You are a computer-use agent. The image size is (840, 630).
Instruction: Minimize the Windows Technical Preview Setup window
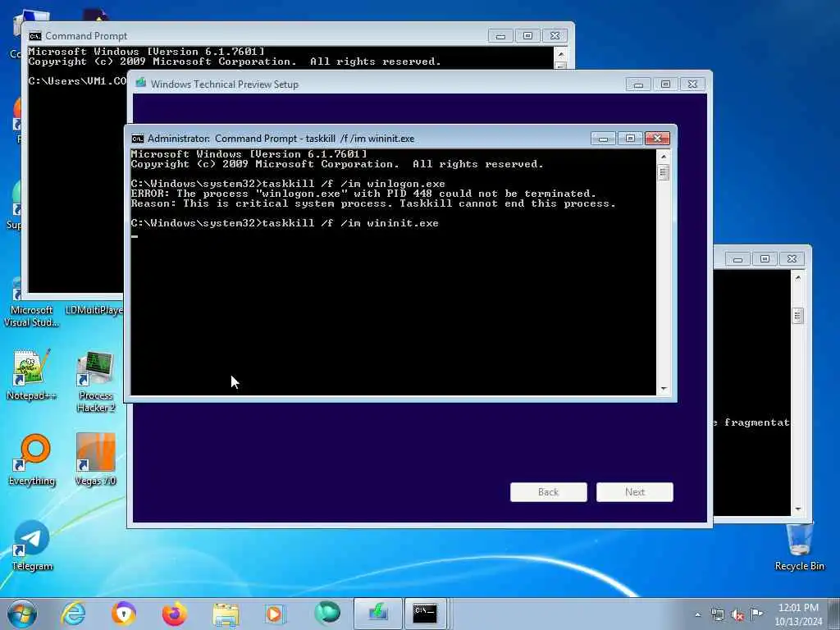tap(638, 84)
